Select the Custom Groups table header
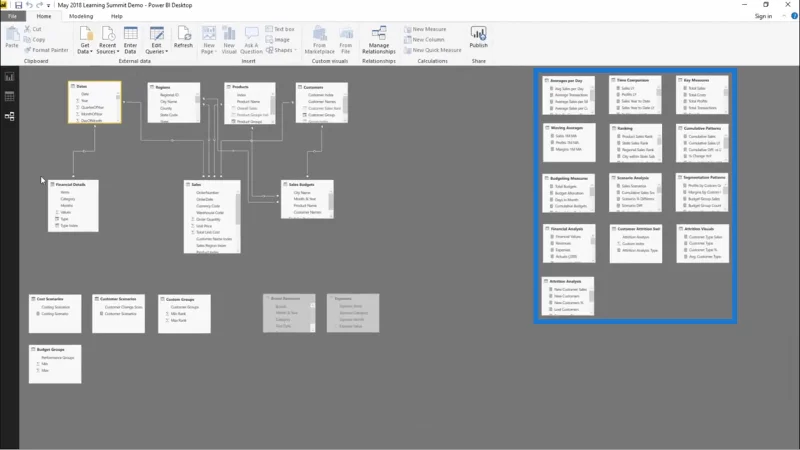This screenshot has height=450, width=800. coord(184,299)
